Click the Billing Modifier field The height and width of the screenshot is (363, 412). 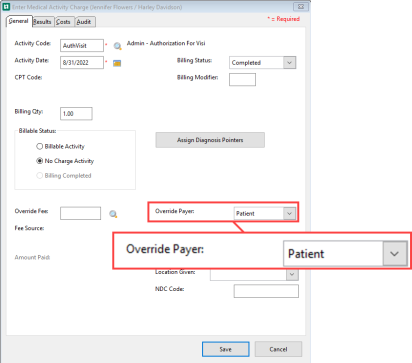point(242,80)
